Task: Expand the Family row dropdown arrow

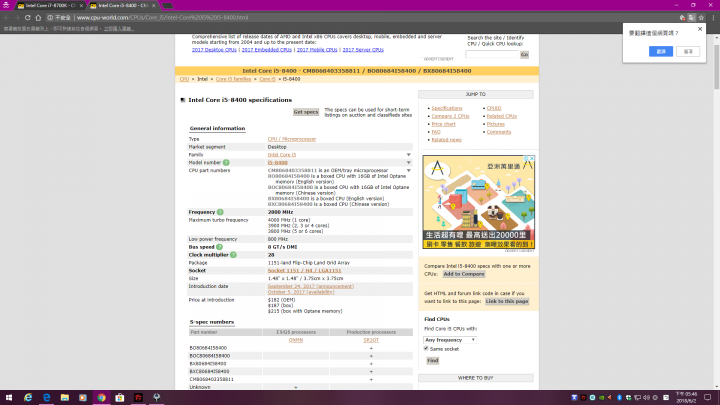Action: 408,155
